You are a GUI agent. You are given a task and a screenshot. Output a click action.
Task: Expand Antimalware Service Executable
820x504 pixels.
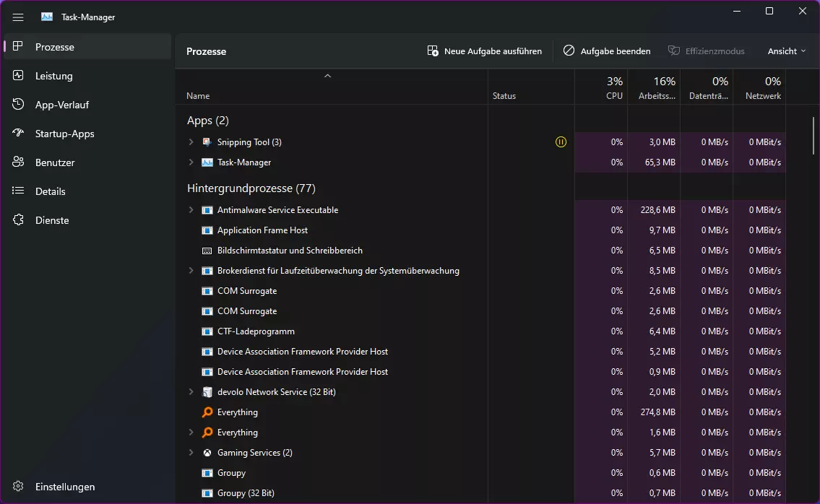coord(191,209)
